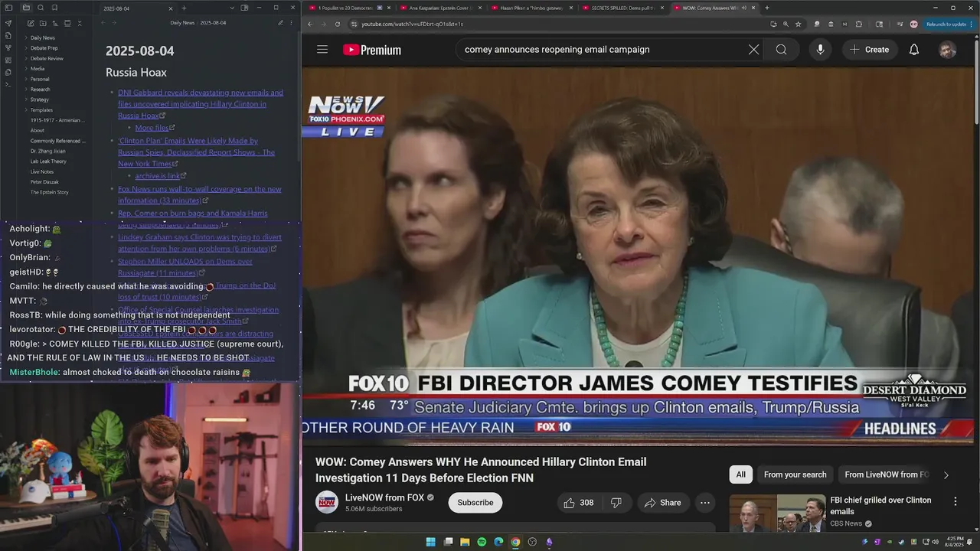
Task: Click the Chrome address bar URL
Action: click(412, 24)
